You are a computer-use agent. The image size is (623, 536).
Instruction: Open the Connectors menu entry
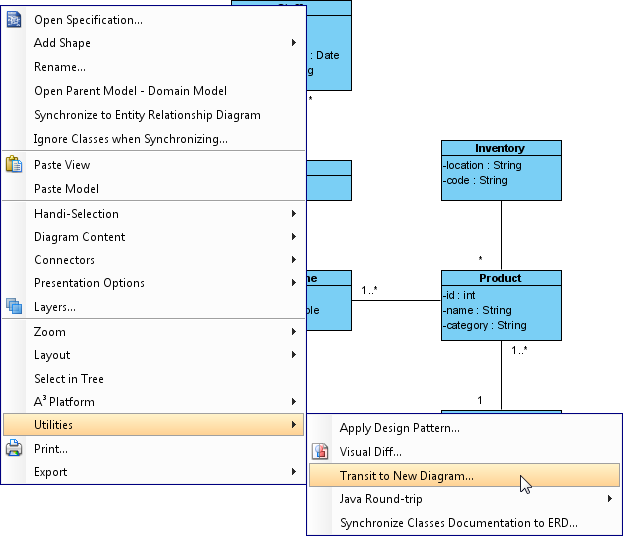pos(153,260)
